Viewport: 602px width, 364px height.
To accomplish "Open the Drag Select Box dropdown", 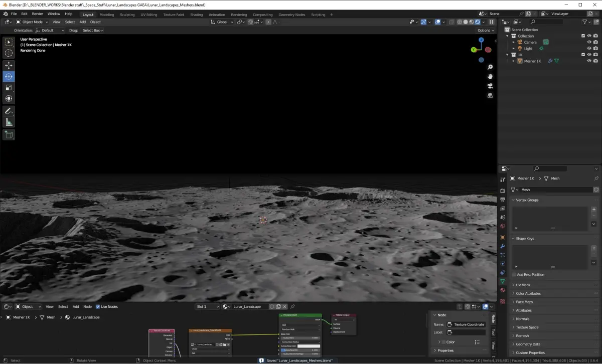I will [x=93, y=31].
